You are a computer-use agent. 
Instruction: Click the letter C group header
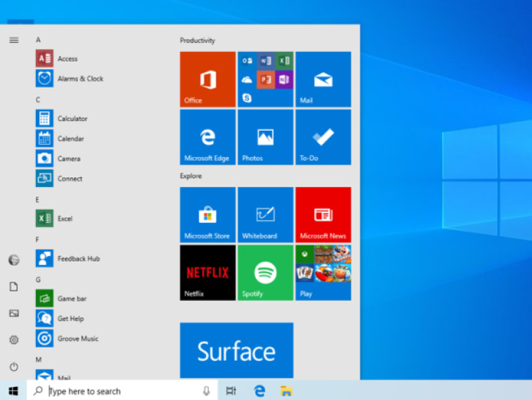pos(37,100)
